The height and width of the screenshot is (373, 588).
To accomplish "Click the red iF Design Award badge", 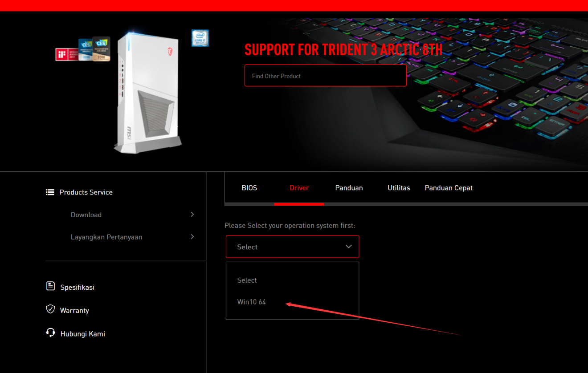I will click(61, 54).
